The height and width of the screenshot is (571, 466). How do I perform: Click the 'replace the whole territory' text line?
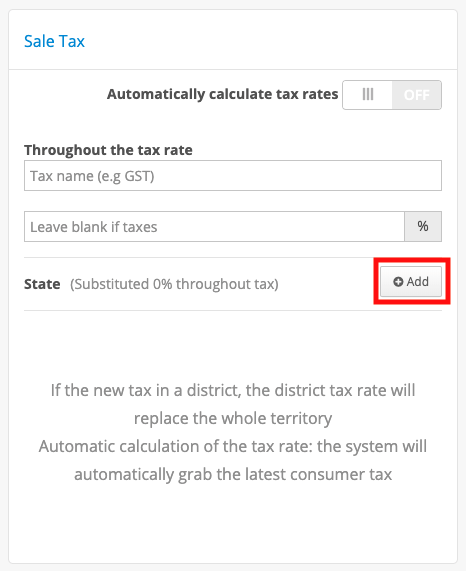point(233,418)
